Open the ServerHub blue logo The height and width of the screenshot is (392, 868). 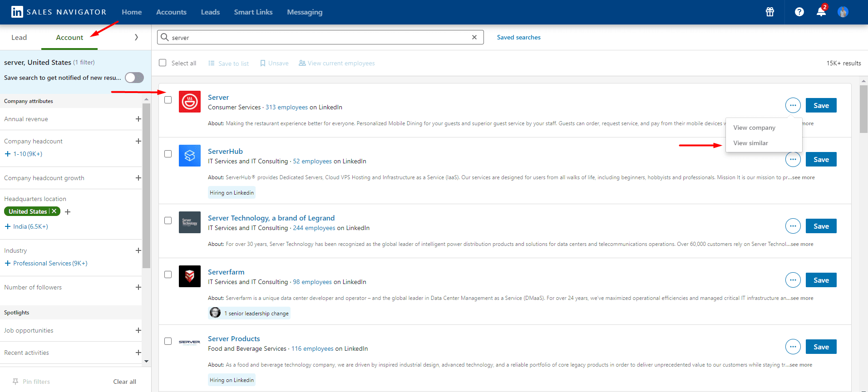point(190,156)
